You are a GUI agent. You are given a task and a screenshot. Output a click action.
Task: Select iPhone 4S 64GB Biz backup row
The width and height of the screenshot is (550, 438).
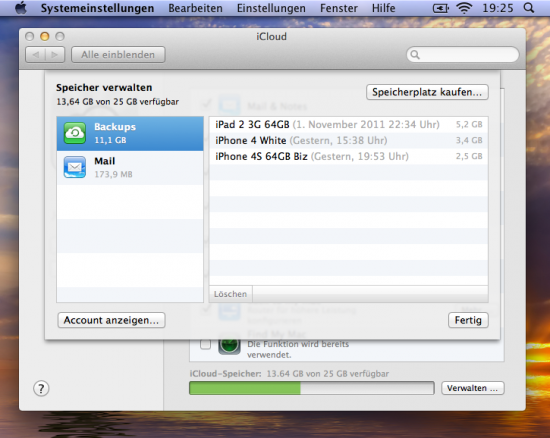pos(349,156)
